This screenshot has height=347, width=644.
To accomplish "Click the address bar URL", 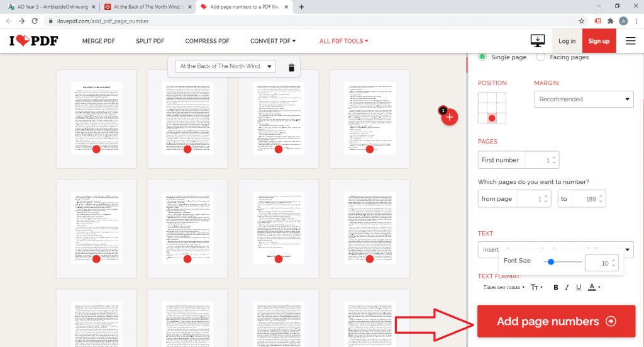I will (103, 21).
